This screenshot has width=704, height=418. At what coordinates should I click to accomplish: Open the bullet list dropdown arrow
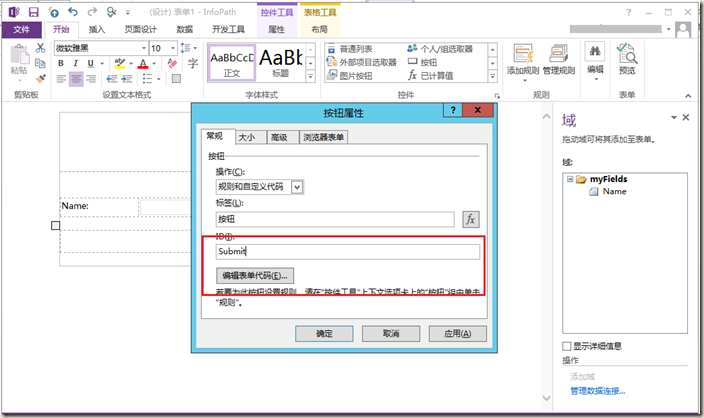(158, 79)
